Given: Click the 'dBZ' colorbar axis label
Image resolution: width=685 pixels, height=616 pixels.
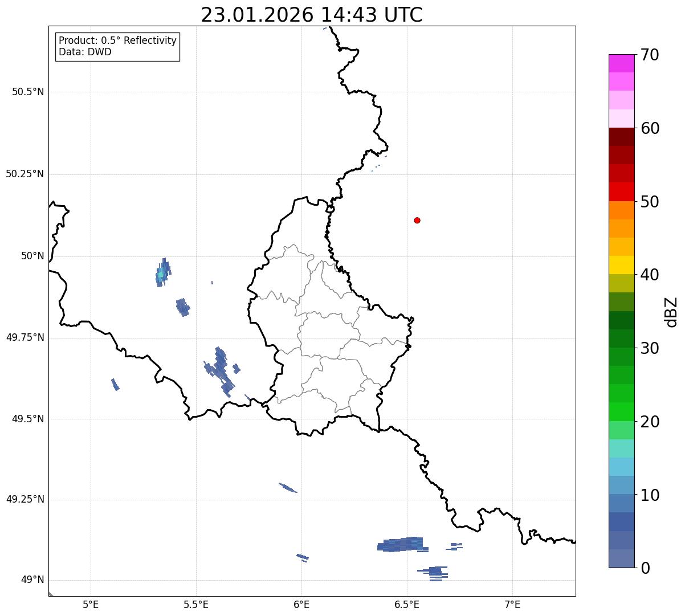Looking at the screenshot, I should tap(671, 312).
